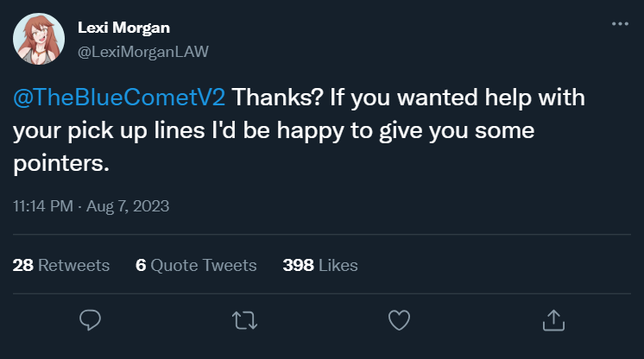Screen dimensions: 644x359
Task: Open the @TheBlueCometV2 mention link
Action: tap(118, 98)
